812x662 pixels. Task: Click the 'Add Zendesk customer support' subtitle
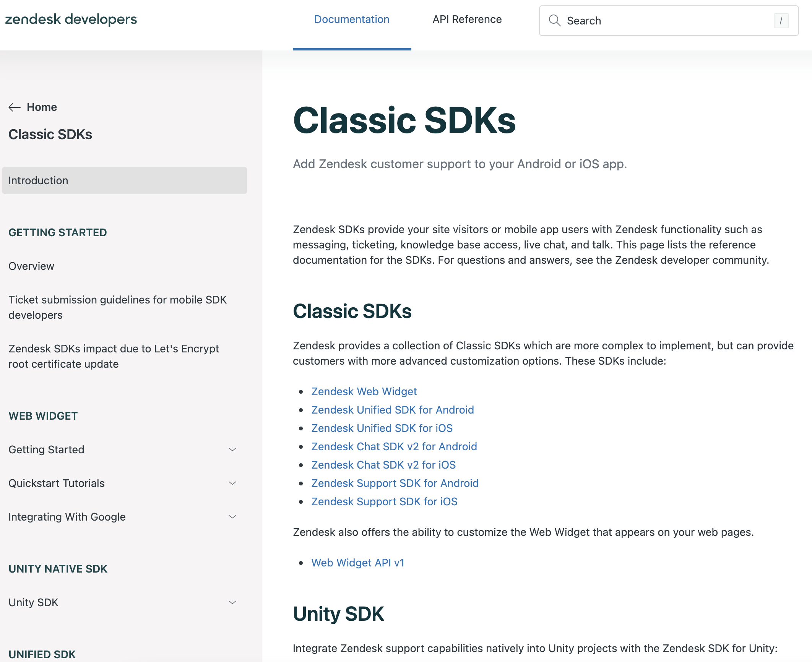460,164
